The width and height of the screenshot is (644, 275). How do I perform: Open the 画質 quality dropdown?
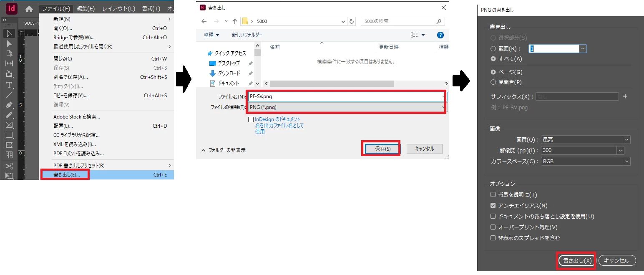(586, 139)
